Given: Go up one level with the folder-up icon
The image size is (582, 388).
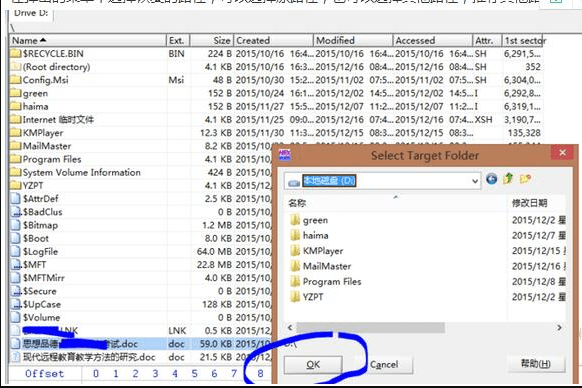Looking at the screenshot, I should pyautogui.click(x=508, y=179).
